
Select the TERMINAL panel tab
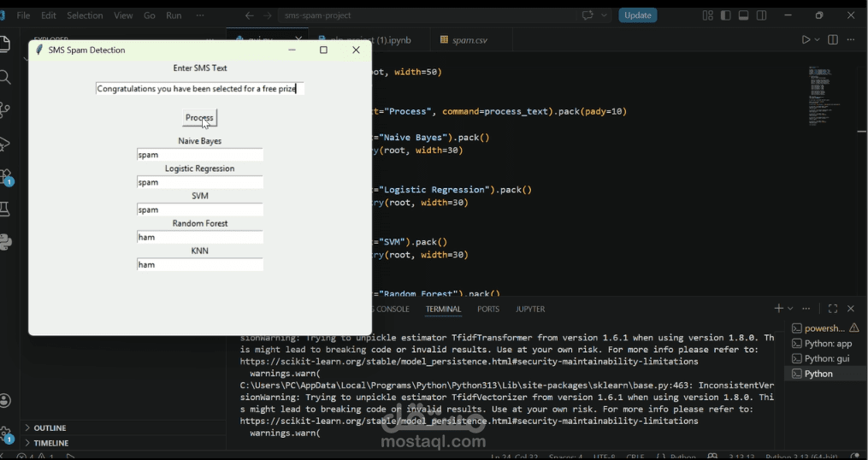(444, 309)
